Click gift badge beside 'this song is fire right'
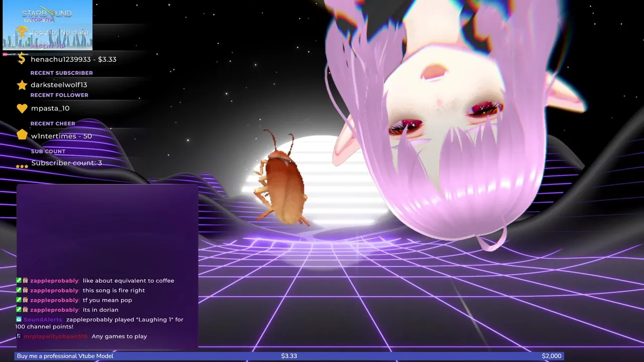 pyautogui.click(x=25, y=290)
